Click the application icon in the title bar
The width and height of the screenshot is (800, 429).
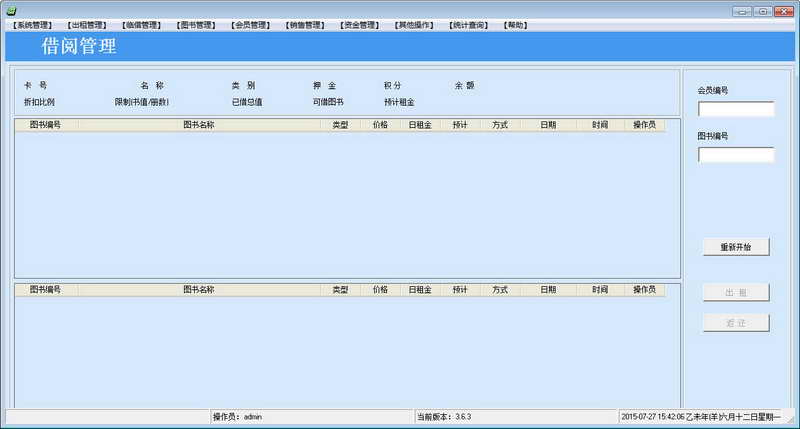[13, 10]
